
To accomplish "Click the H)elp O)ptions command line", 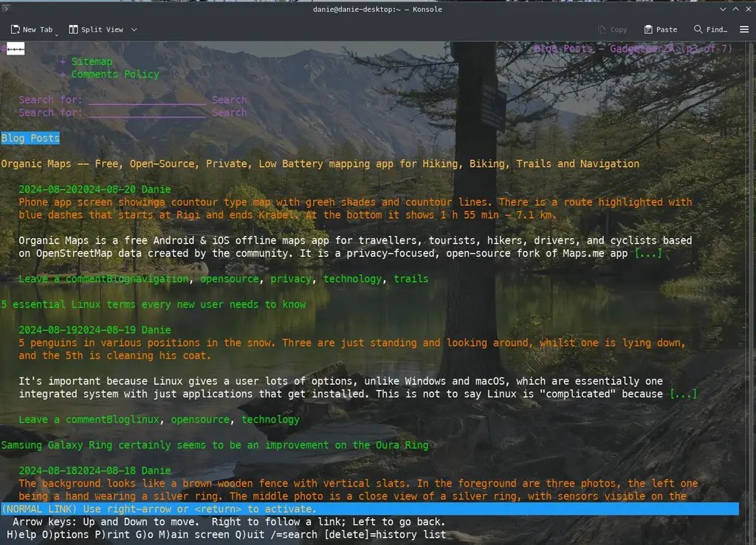I will [x=226, y=535].
